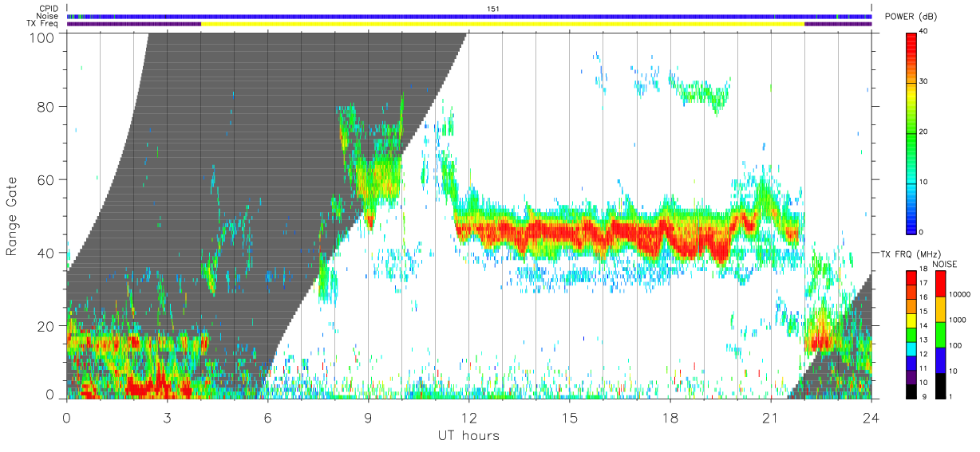The image size is (980, 452).
Task: Click the TX frequency color bar
Action: click(911, 333)
